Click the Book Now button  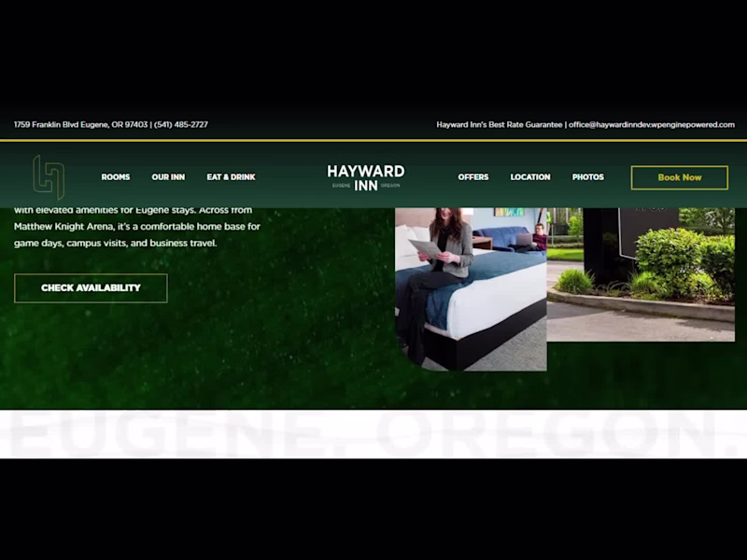coord(680,177)
